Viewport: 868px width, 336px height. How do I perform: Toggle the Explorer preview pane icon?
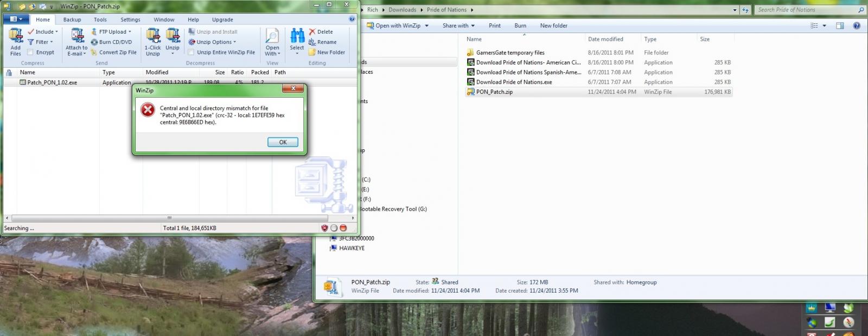(840, 26)
